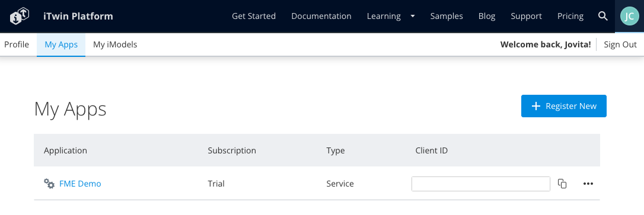Screen dimensions: 644x215
Task: Open the JC user avatar menu
Action: (x=629, y=17)
